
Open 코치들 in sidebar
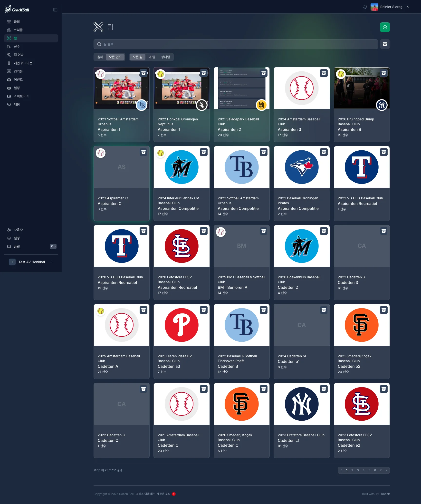(x=31, y=30)
